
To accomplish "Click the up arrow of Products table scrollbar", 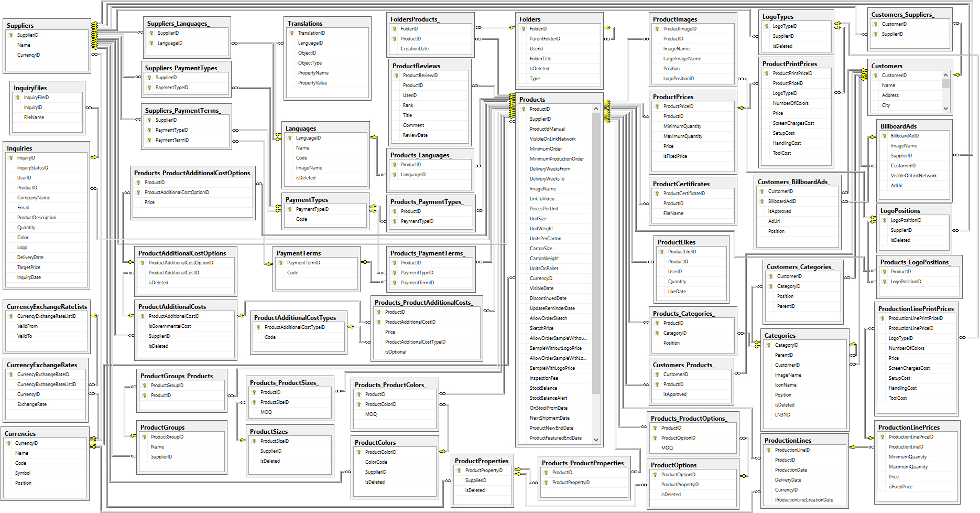I will (x=596, y=109).
